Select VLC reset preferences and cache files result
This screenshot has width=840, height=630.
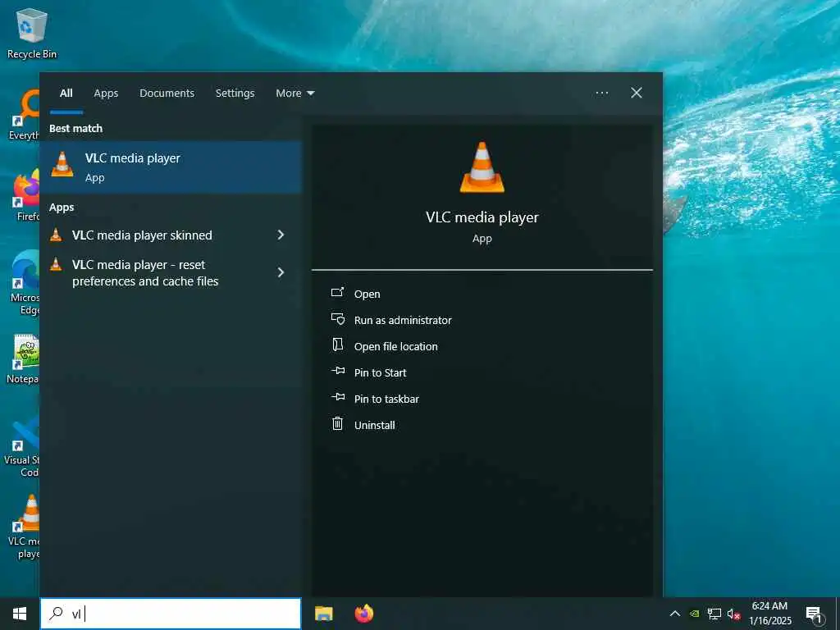click(x=145, y=272)
